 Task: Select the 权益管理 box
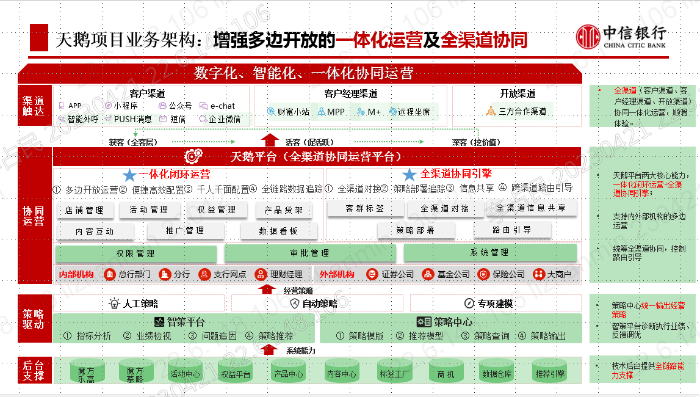(217, 209)
